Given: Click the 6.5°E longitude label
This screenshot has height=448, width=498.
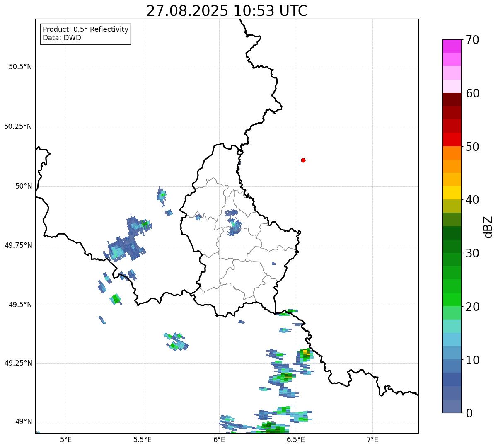Looking at the screenshot, I should pyautogui.click(x=296, y=439).
